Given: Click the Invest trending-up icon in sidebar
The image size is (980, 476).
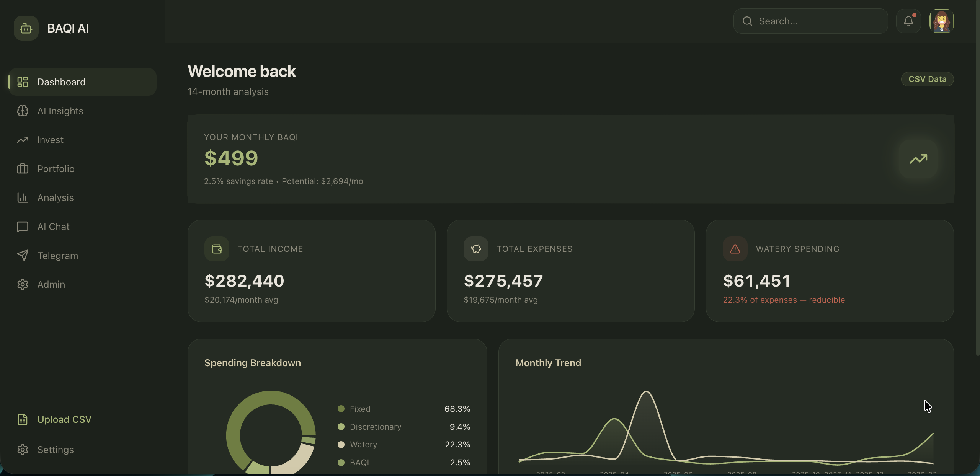Looking at the screenshot, I should [x=23, y=140].
